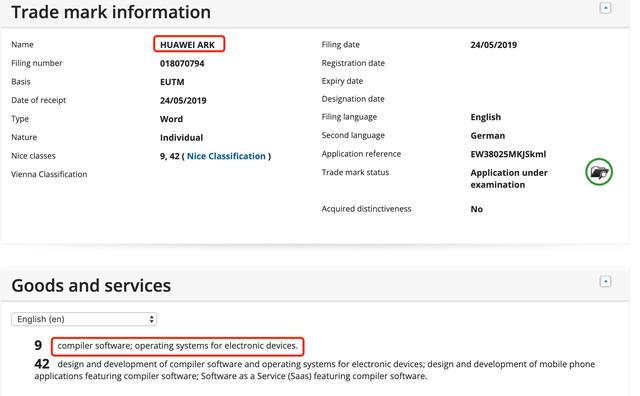640x396 pixels.
Task: Select the class 9 goods description text
Action: [178, 346]
